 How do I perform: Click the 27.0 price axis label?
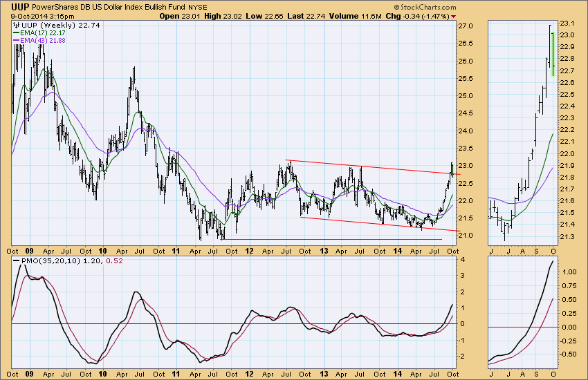pyautogui.click(x=465, y=26)
